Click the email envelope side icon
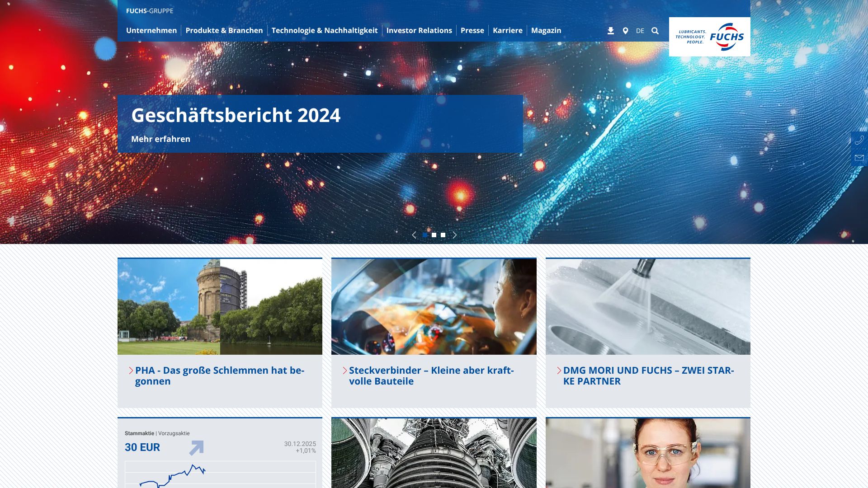 click(x=859, y=158)
